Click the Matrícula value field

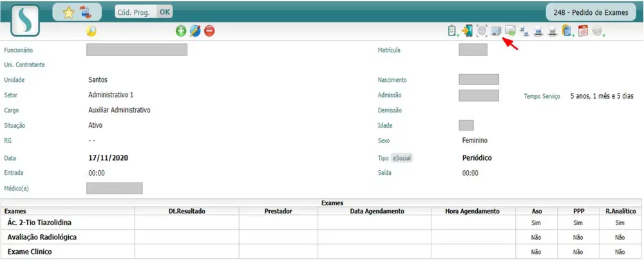(473, 50)
